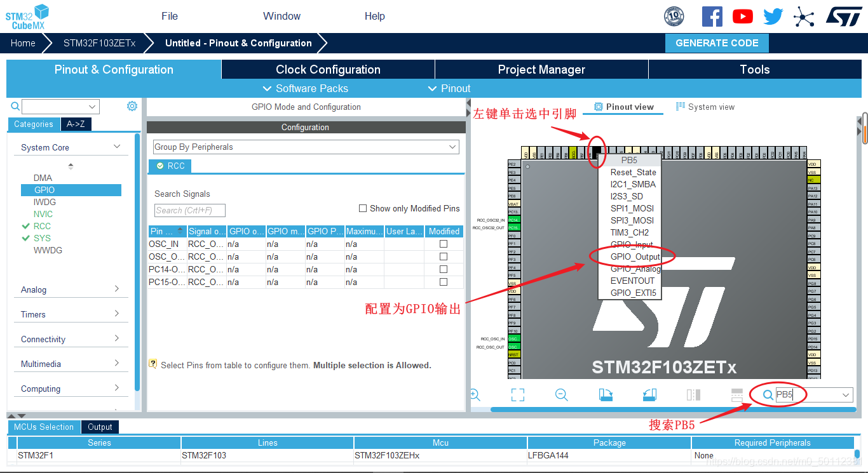Click the categories panel vertical scrollbar
868x473 pixels.
pyautogui.click(x=137, y=262)
